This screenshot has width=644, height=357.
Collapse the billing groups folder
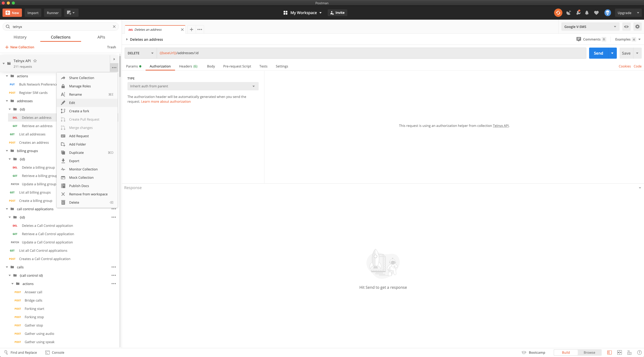tap(7, 151)
